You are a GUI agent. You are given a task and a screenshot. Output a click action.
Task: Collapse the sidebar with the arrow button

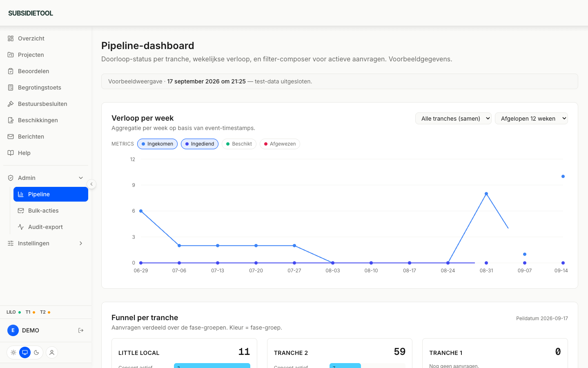[91, 184]
